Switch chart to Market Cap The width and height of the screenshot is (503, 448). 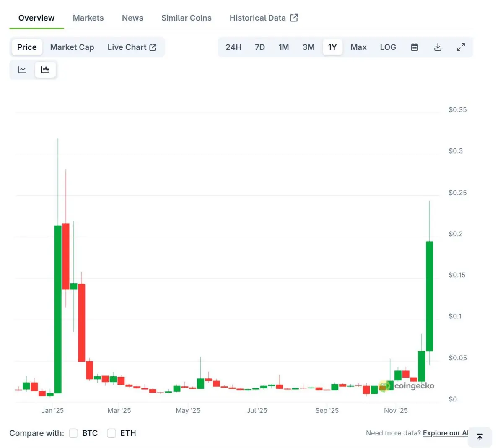(x=72, y=47)
